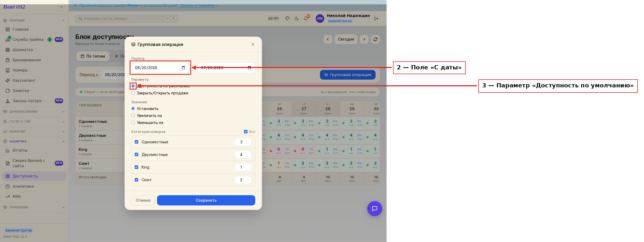Go to previous period arrow
The image size is (644, 242).
328,39
